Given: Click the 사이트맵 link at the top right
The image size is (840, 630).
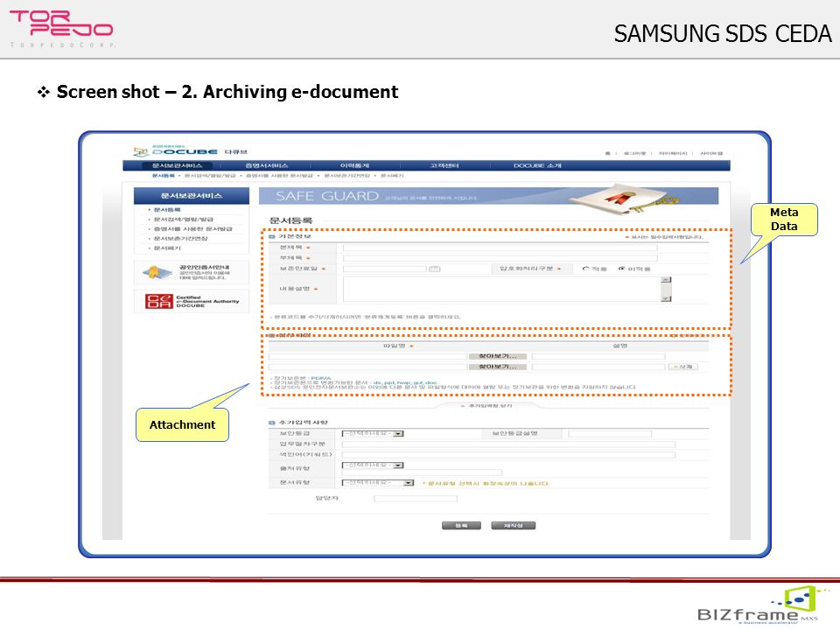Looking at the screenshot, I should 711,154.
